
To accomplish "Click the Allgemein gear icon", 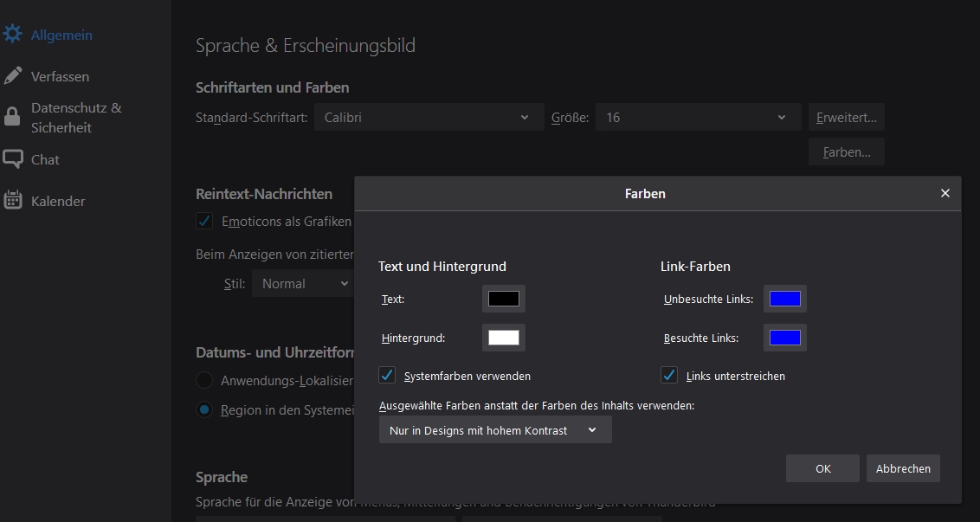I will [x=12, y=35].
